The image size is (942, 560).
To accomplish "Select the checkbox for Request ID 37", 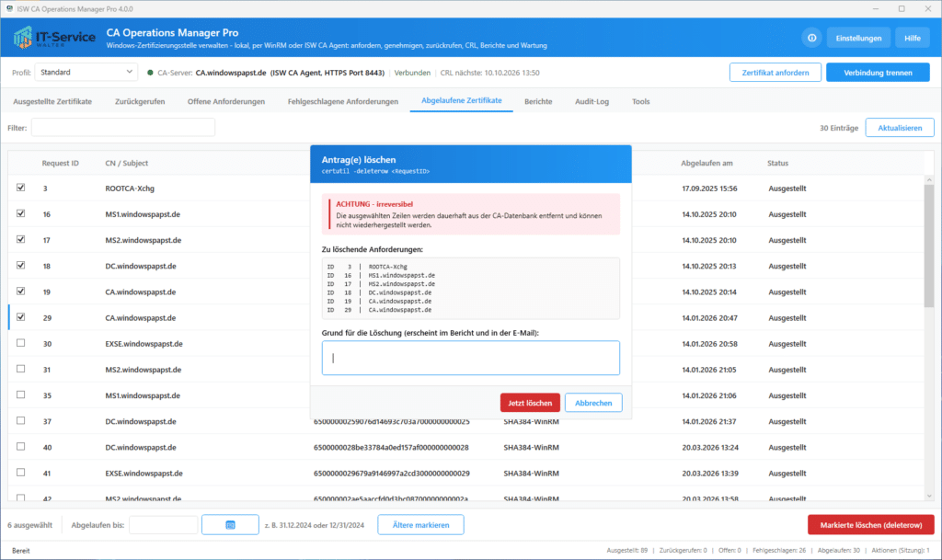I will [21, 421].
